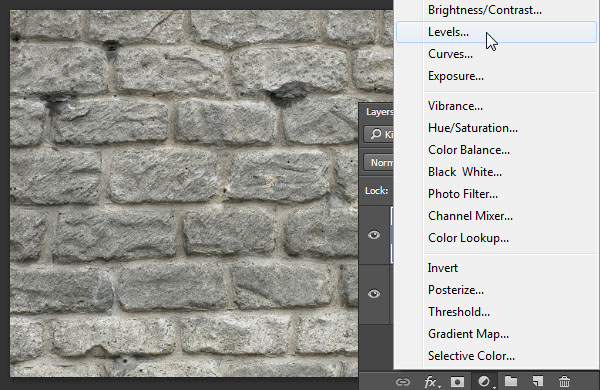Viewport: 600px width, 390px height.
Task: Choose Color Lookup adjustment
Action: coord(468,238)
